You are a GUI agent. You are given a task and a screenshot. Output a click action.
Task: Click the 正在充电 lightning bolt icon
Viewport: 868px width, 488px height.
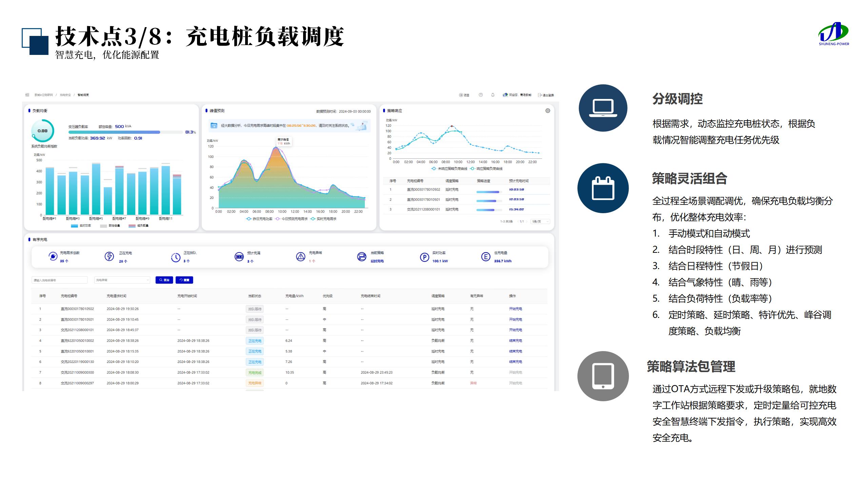(109, 257)
